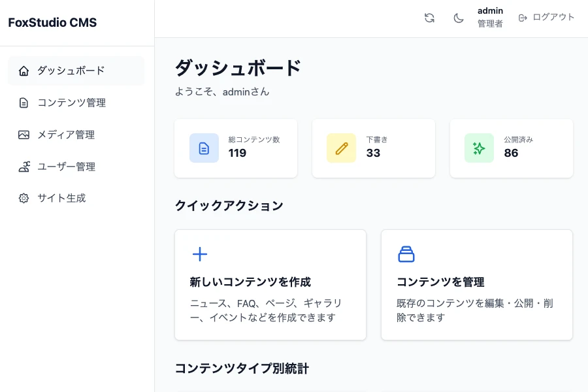Image resolution: width=588 pixels, height=392 pixels.
Task: Click the refresh icon in the top bar
Action: coord(429,18)
